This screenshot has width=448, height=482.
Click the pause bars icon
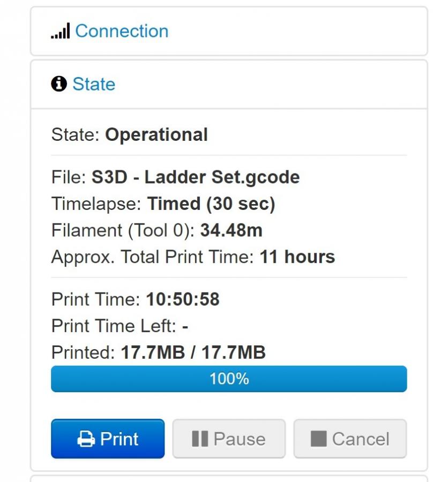(x=200, y=439)
